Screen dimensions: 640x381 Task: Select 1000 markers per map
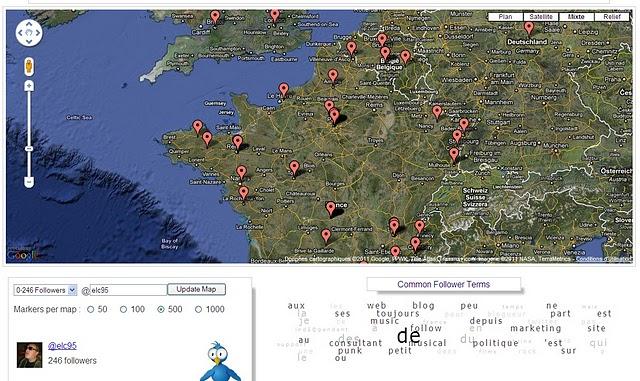coord(198,310)
